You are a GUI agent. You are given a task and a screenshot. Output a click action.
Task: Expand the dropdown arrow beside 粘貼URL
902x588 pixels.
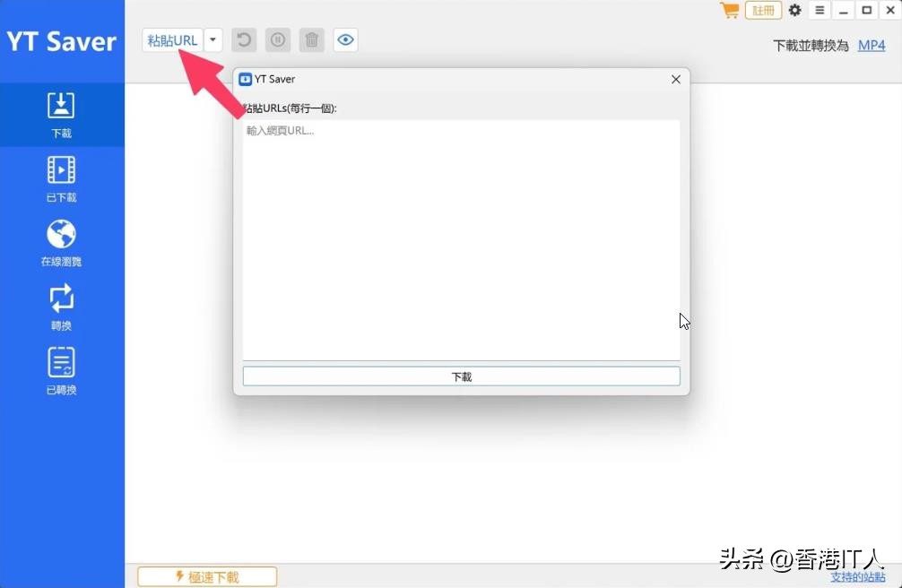213,40
